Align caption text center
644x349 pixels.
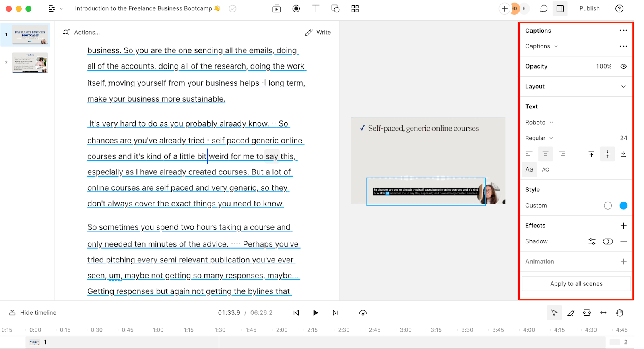pos(545,154)
